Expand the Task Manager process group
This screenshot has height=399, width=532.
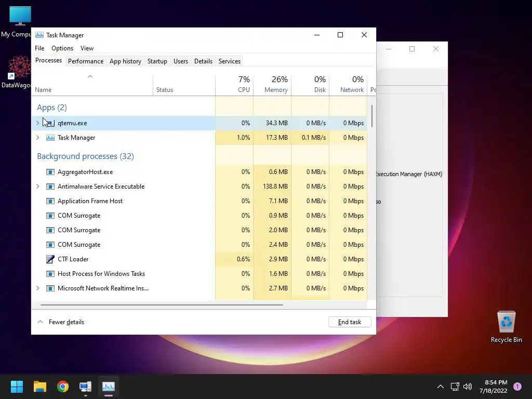tap(37, 137)
